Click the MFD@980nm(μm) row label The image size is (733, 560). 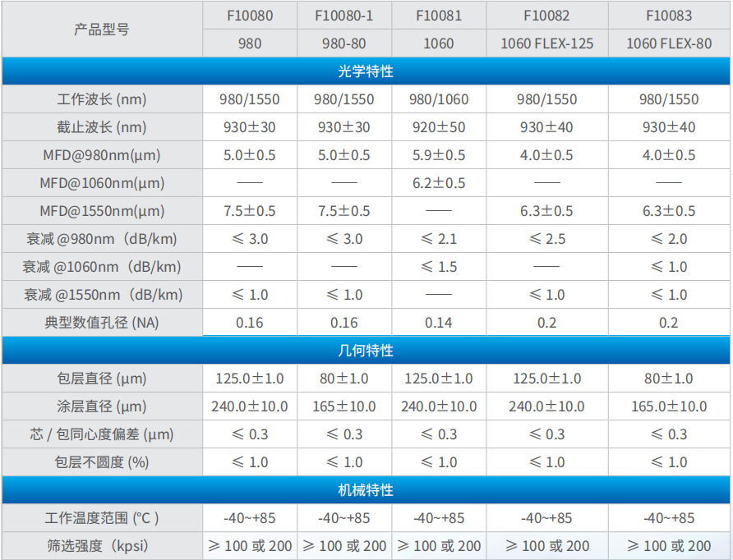pos(102,155)
